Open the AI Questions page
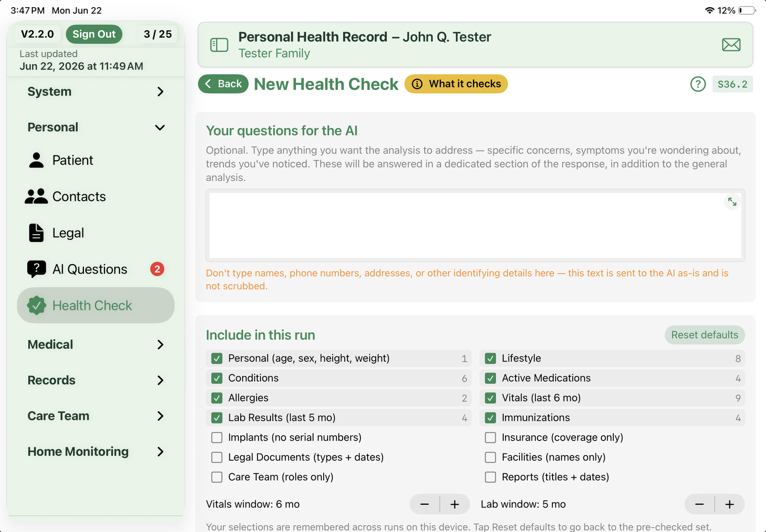This screenshot has height=532, width=766. (96, 269)
